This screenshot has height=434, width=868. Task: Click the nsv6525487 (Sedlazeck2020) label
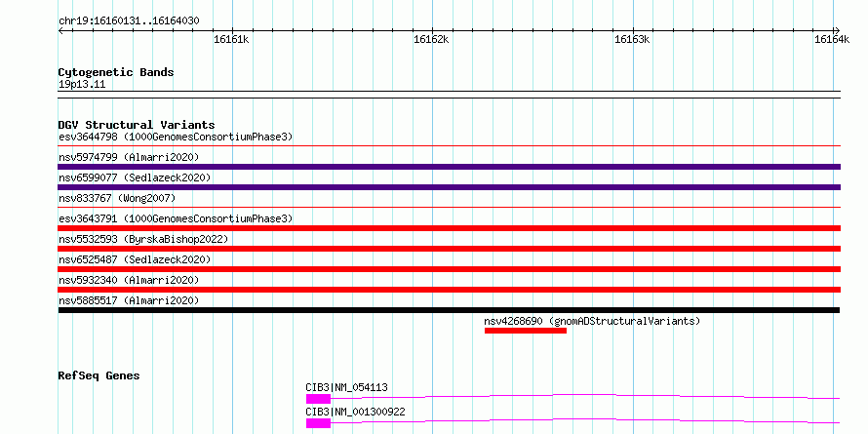point(135,259)
